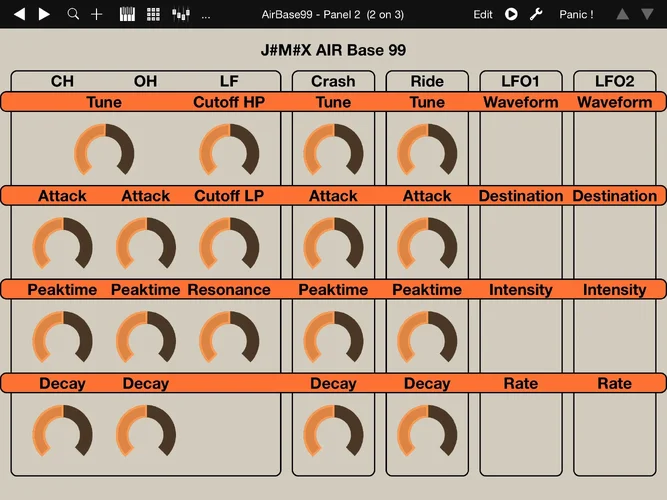Screen dimensions: 667x500
Task: Click the Crash column header
Action: 333,81
